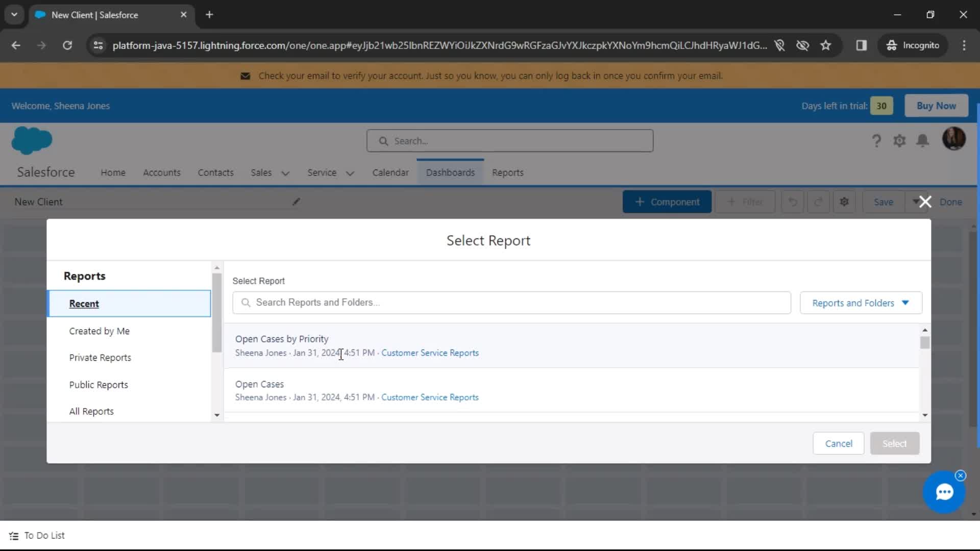Click the browser address bar URL

tap(439, 45)
